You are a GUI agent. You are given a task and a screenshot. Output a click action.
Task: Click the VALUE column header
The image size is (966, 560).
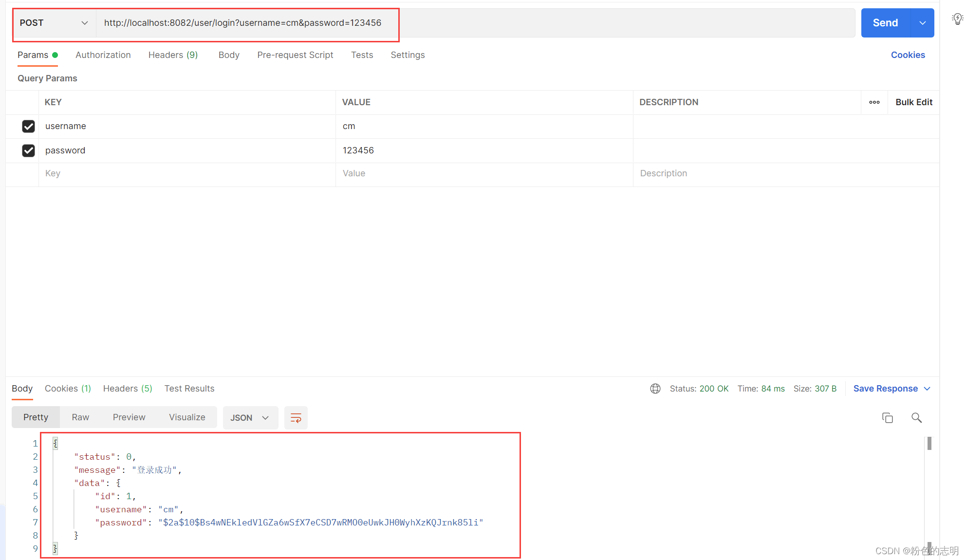(x=356, y=102)
